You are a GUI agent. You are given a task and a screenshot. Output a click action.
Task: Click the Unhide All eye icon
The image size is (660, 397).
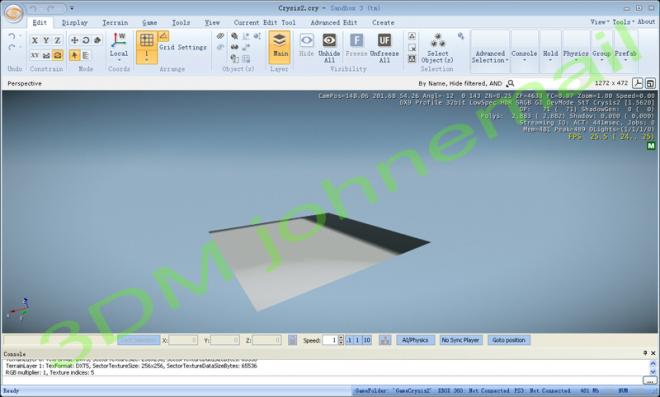[x=329, y=40]
